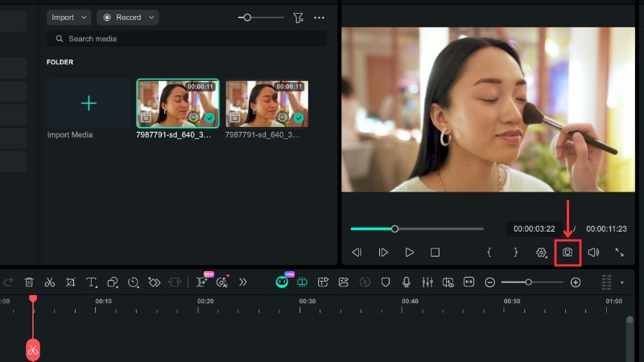644x362 pixels.
Task: Open the audio mixer icon
Action: [x=427, y=282]
